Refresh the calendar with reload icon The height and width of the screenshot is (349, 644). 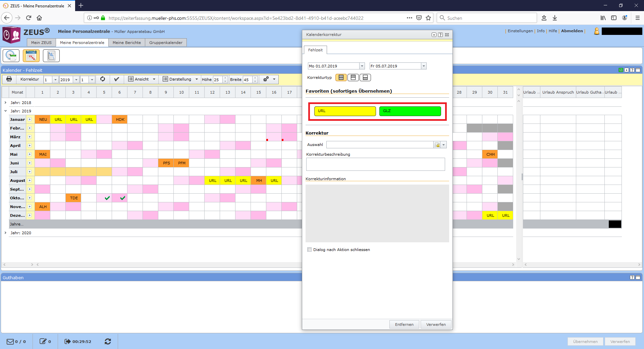pos(103,79)
